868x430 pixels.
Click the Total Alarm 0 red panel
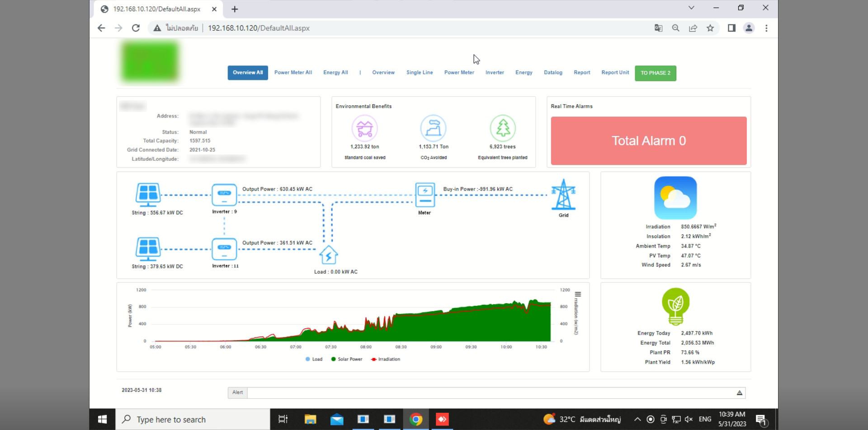point(649,141)
